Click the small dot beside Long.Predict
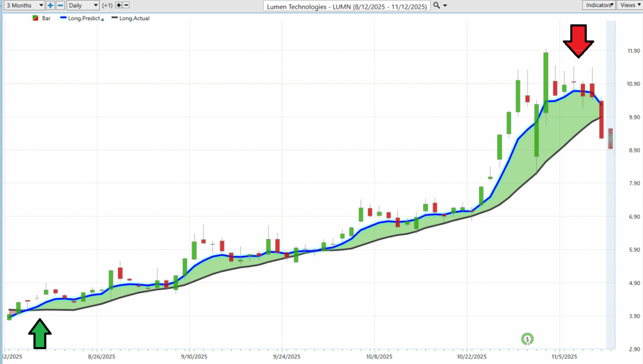Screen dimensions: 643x364 click(x=102, y=20)
